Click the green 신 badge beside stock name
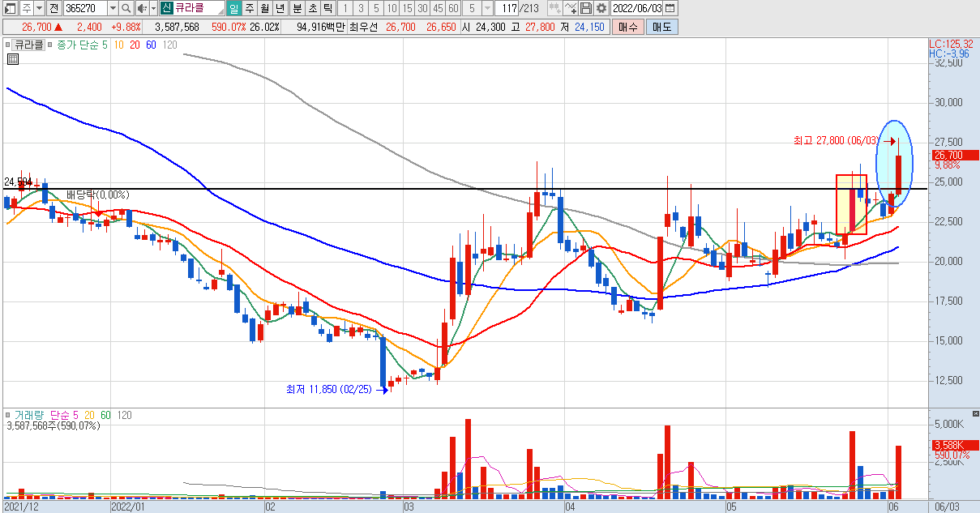 click(x=166, y=8)
